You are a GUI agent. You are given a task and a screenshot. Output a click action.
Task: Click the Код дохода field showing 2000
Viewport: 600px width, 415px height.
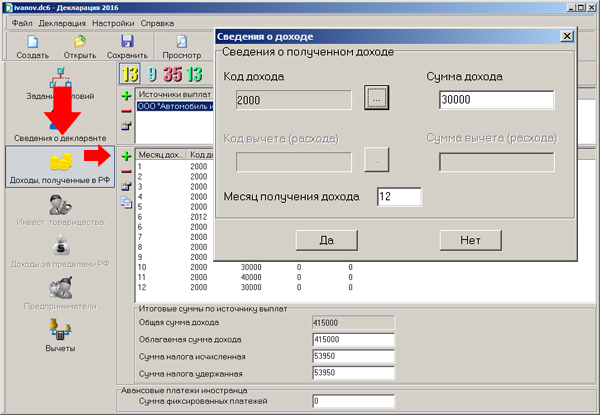pyautogui.click(x=293, y=100)
